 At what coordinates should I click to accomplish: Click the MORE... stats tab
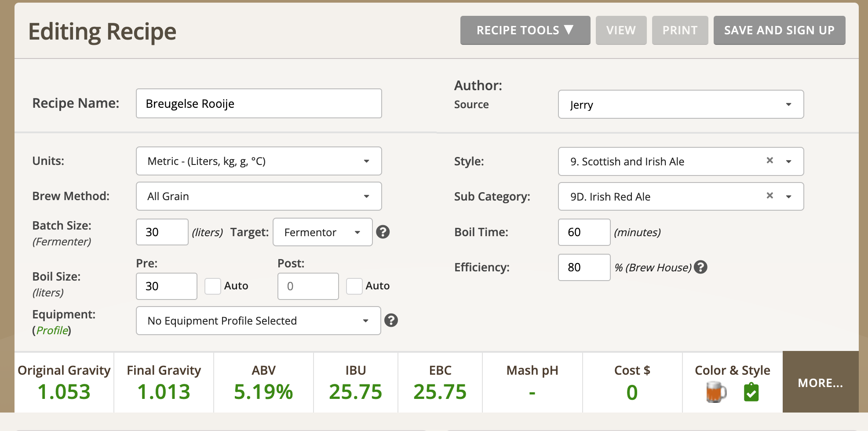(820, 383)
